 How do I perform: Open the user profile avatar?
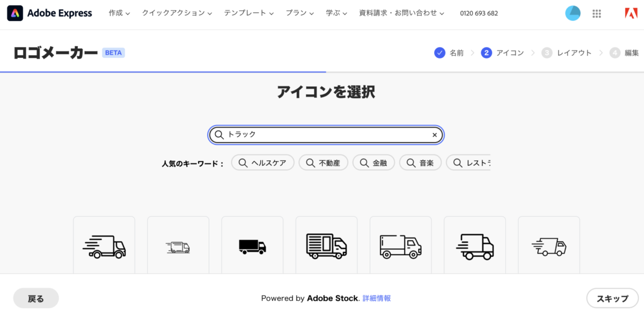573,13
